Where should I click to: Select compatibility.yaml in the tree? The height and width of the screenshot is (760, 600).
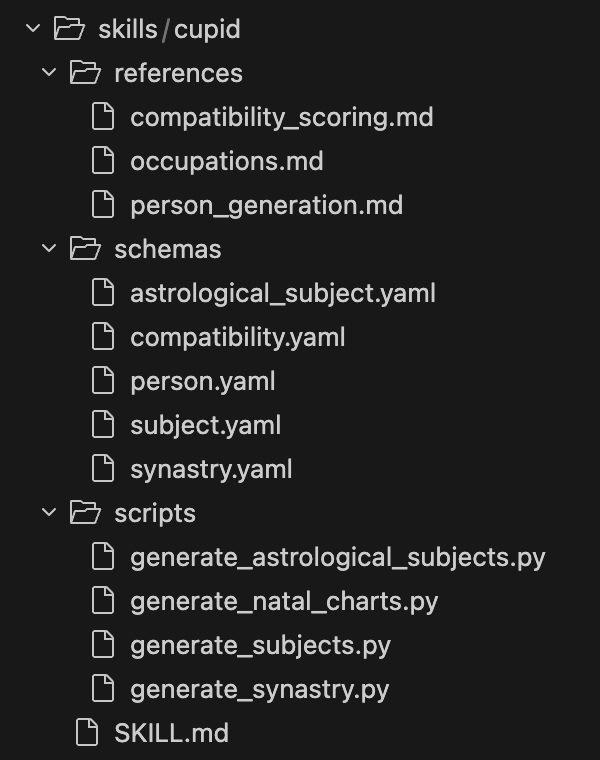(237, 337)
